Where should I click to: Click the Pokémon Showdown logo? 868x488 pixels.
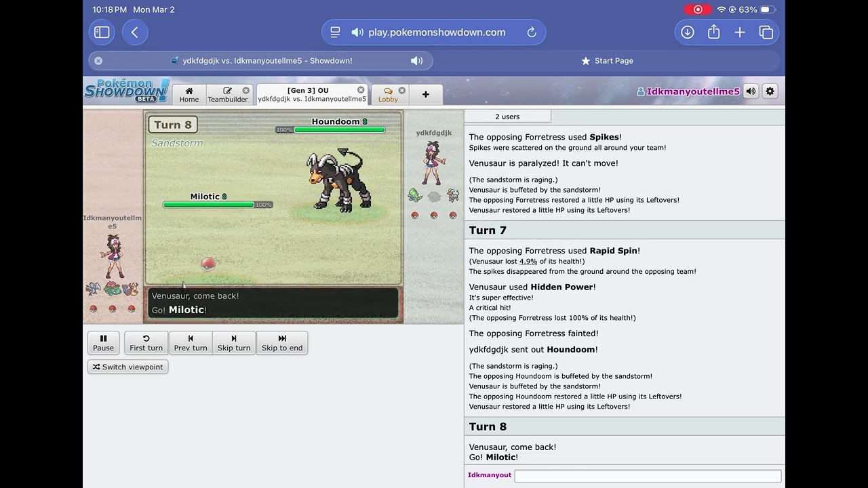[127, 90]
